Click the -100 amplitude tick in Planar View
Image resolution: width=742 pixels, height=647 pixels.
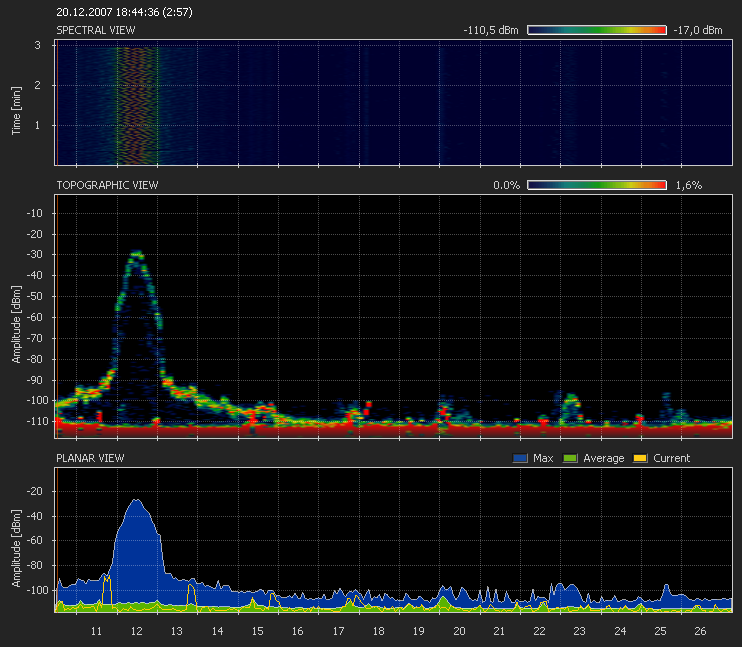pos(37,590)
